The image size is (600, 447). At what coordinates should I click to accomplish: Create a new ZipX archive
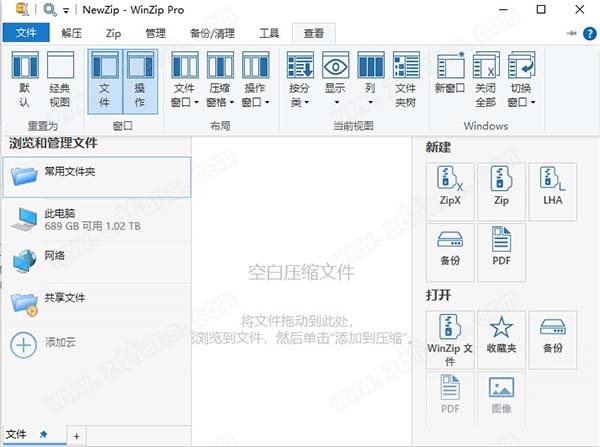450,191
